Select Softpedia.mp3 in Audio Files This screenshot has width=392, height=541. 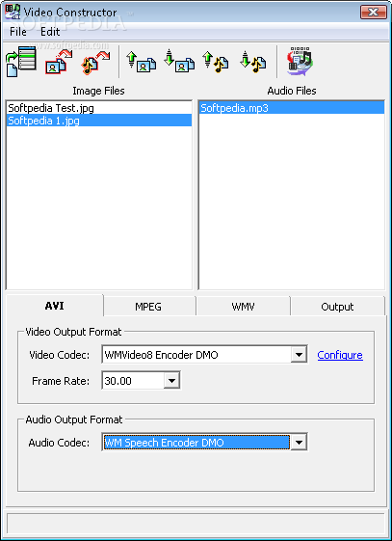pyautogui.click(x=292, y=108)
